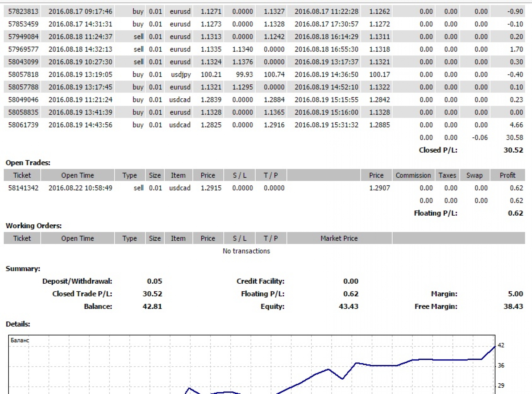
Task: Click the Closed P/L total 30.52
Action: click(513, 150)
